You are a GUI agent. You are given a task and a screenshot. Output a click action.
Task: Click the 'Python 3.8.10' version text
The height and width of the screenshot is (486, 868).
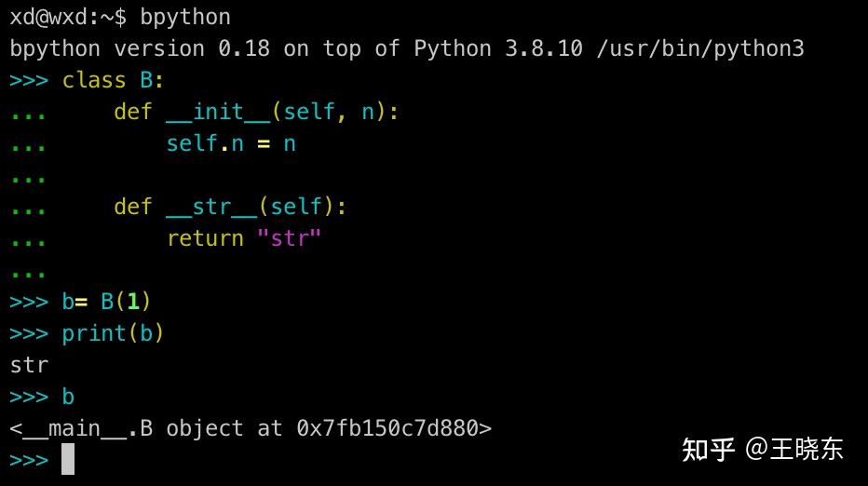[x=498, y=48]
